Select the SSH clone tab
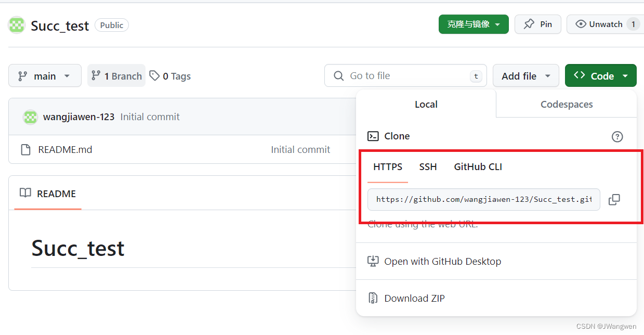The height and width of the screenshot is (335, 644). coord(428,167)
